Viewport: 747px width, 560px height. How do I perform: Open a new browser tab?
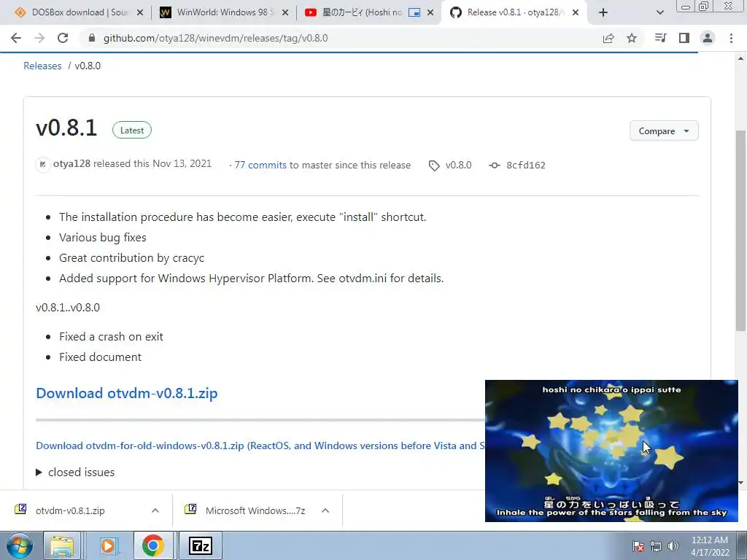(603, 13)
